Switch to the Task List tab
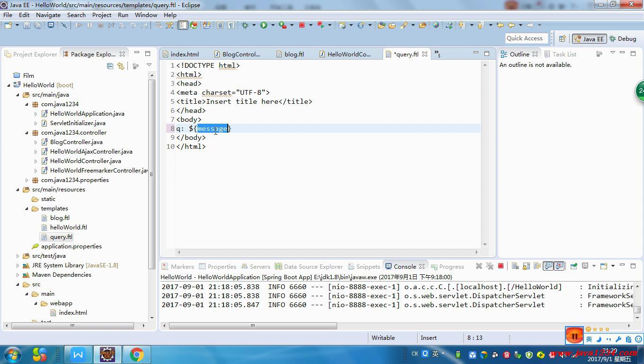Viewport: 644px width, 364px height. pyautogui.click(x=560, y=54)
